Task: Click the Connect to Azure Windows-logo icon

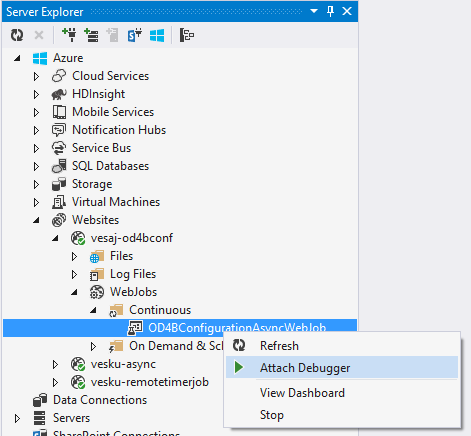Action: [157, 35]
